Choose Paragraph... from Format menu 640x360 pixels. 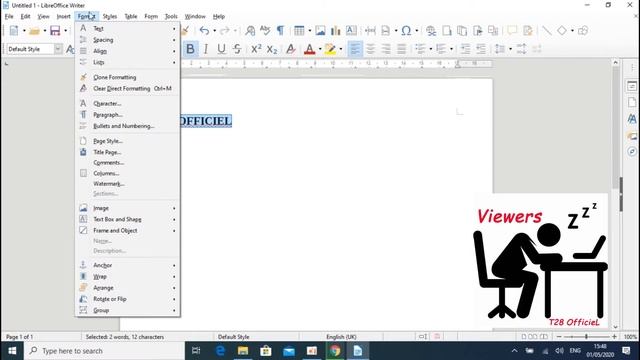(x=128, y=115)
